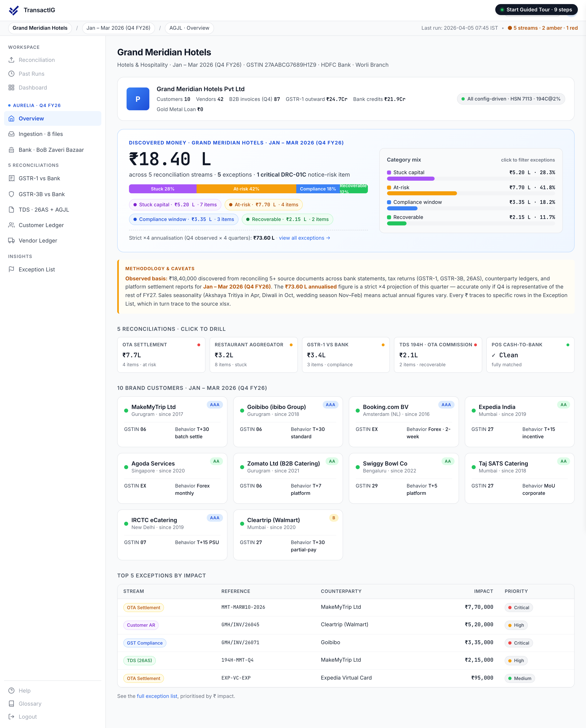Open Booking.com BV customer card

(404, 422)
